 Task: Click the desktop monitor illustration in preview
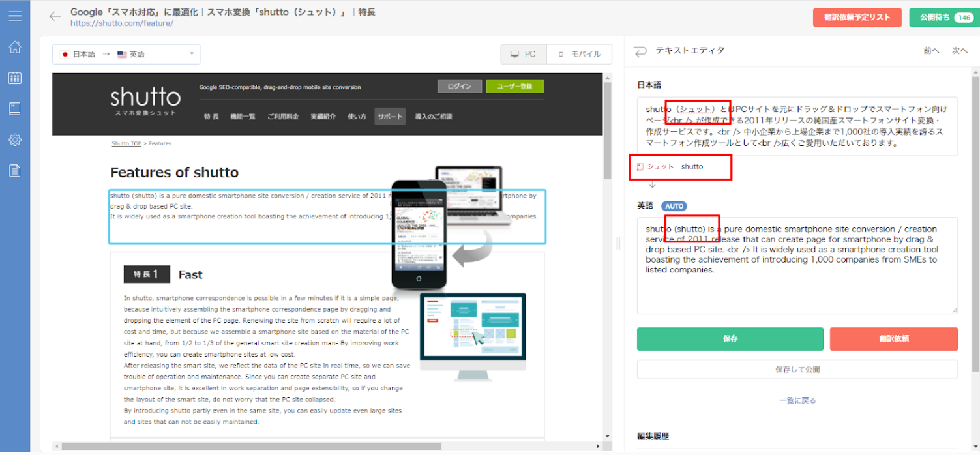[473, 336]
